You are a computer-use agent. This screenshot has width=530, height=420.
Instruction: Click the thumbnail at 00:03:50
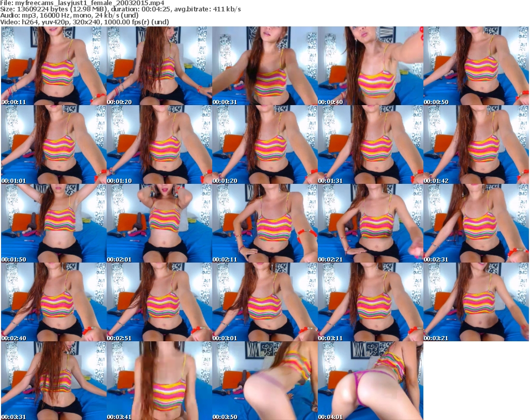264,381
